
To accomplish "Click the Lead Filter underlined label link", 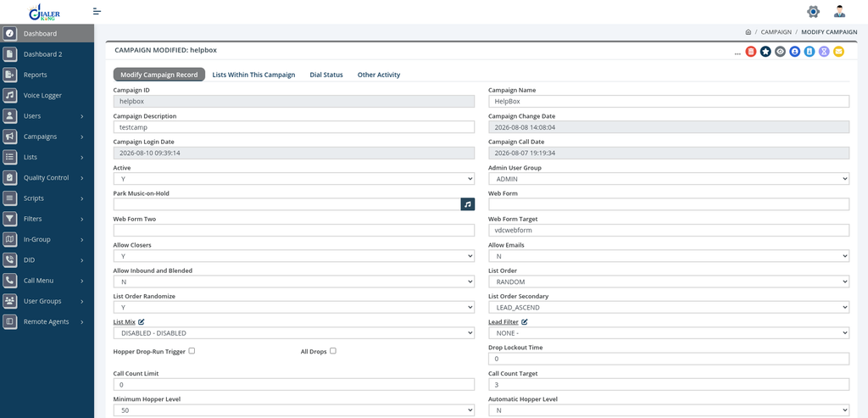I will click(504, 321).
